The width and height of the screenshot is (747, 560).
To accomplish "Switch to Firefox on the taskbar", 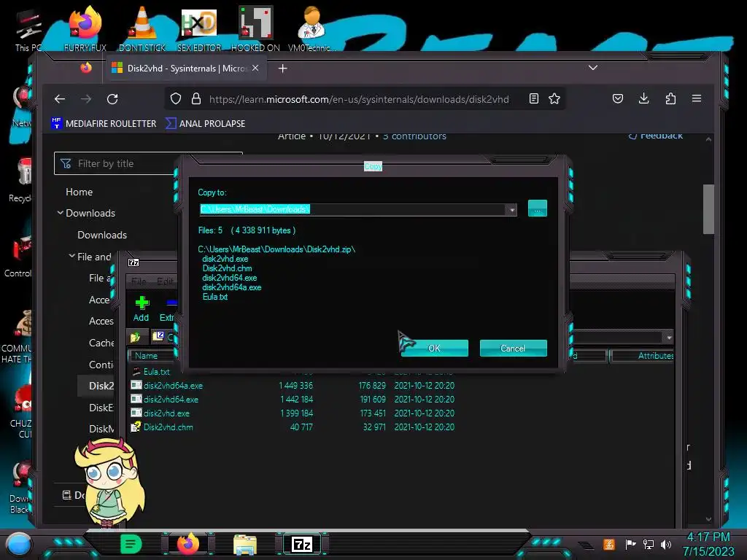I will pyautogui.click(x=187, y=544).
